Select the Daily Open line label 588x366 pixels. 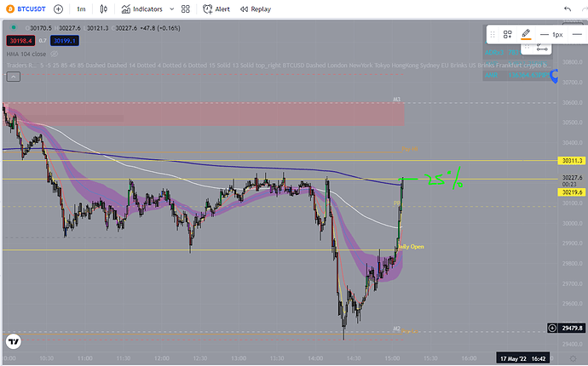point(411,247)
